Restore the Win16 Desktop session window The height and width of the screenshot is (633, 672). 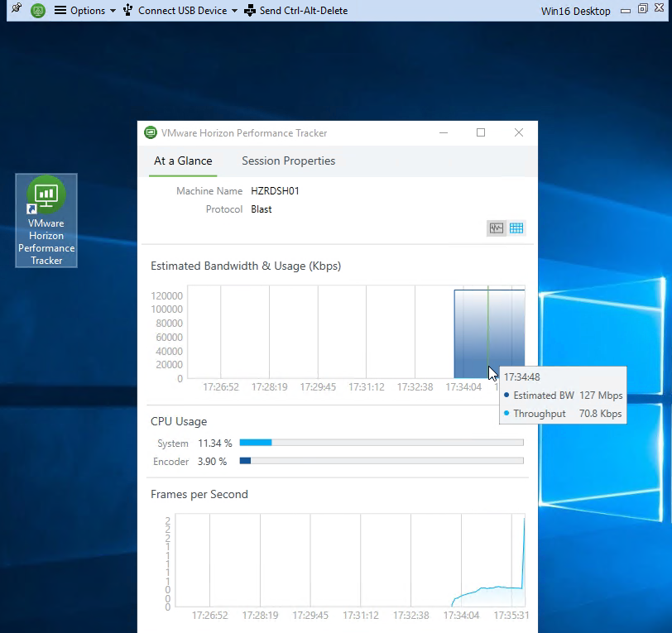pyautogui.click(x=643, y=8)
